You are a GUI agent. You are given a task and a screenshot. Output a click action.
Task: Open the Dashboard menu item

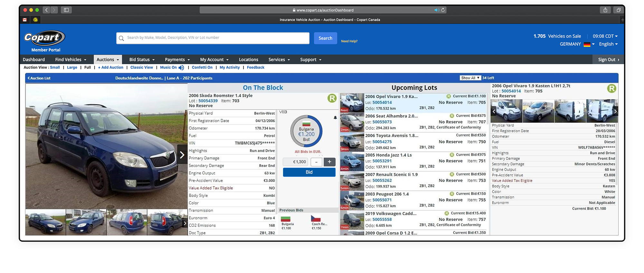tap(34, 60)
